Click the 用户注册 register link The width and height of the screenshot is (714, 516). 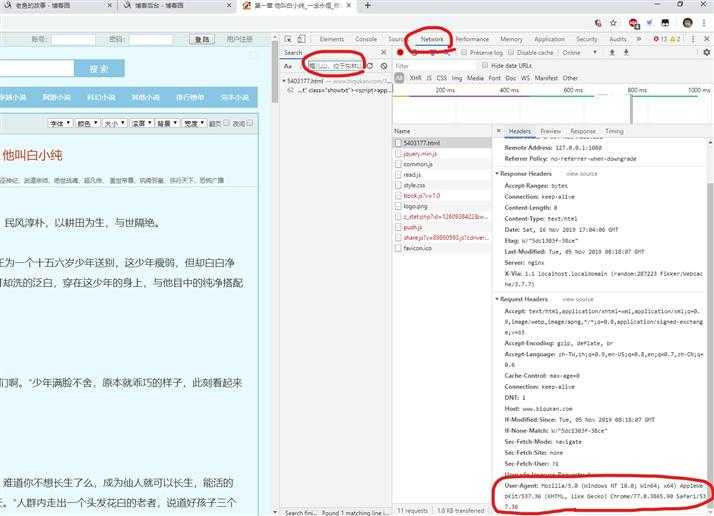(x=240, y=40)
